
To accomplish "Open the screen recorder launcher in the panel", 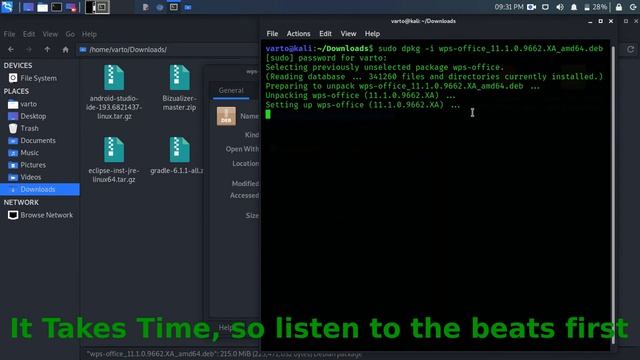I will coord(71,7).
